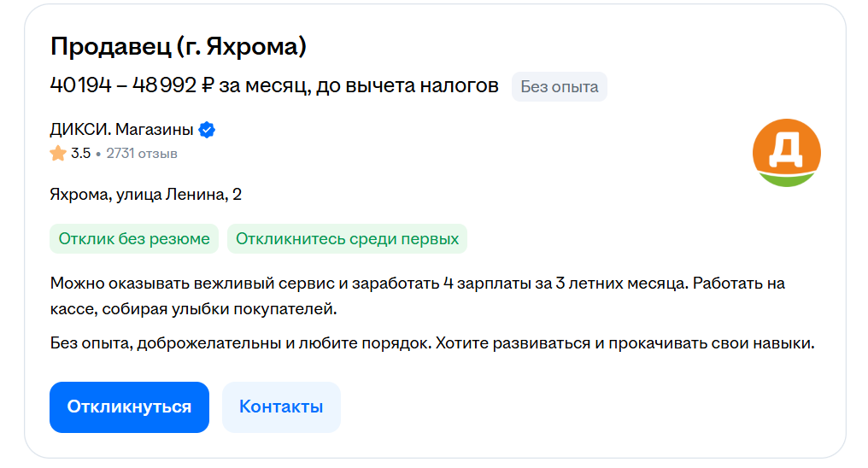Click the Откликнитесь среди первых tag
Viewport: 868px width, 468px height.
(x=347, y=239)
